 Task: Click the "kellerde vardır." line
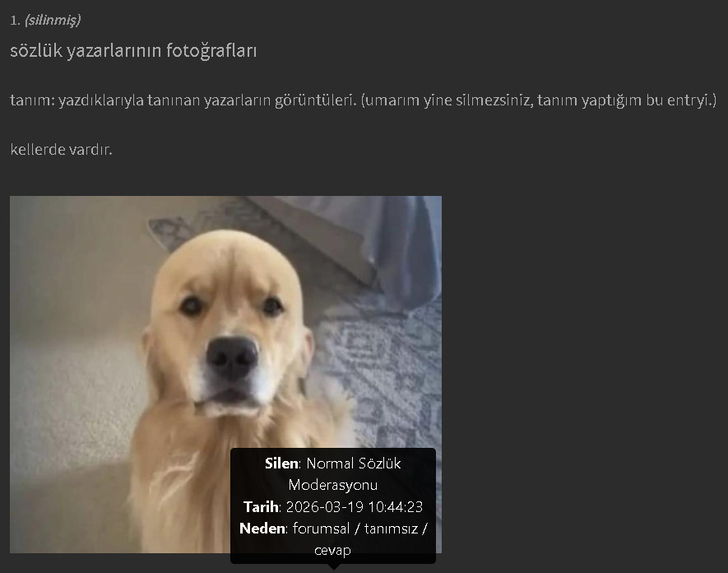click(x=62, y=150)
